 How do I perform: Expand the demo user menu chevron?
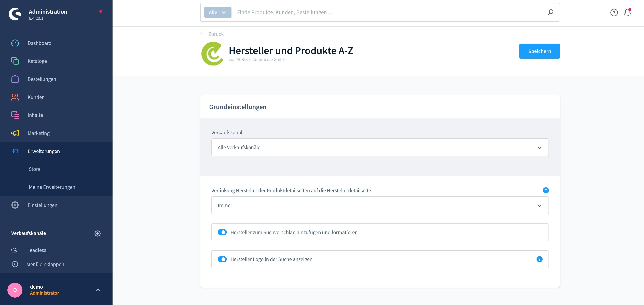98,290
